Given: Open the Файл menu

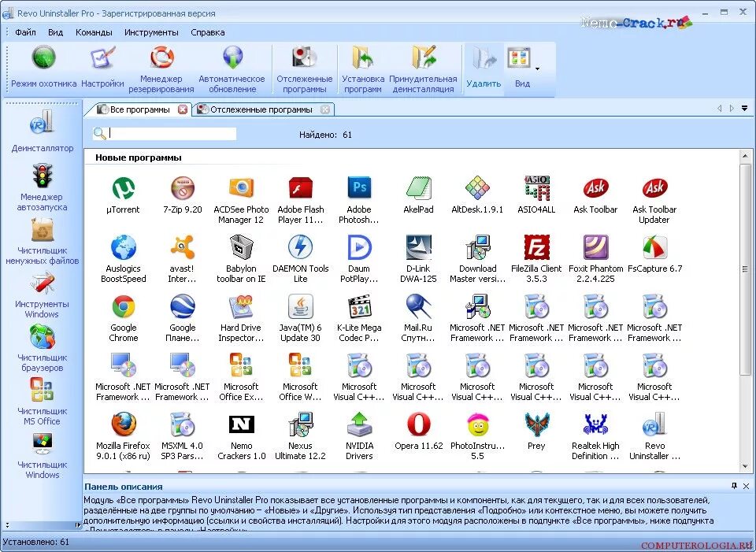Looking at the screenshot, I should point(25,32).
